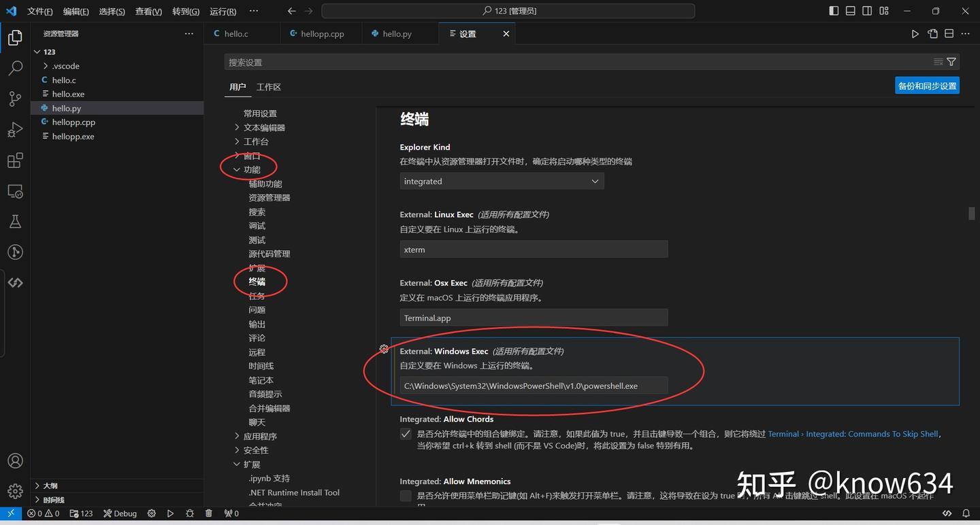Open the Testing flask view

tap(15, 222)
